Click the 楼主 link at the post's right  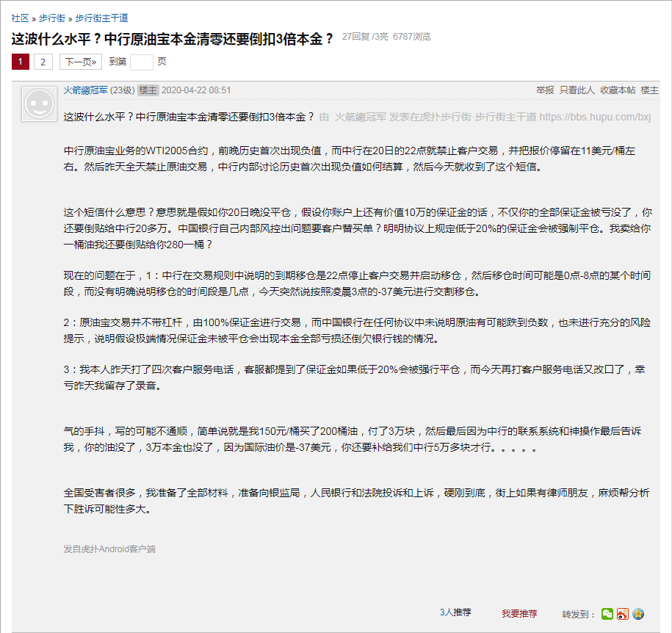(x=649, y=90)
